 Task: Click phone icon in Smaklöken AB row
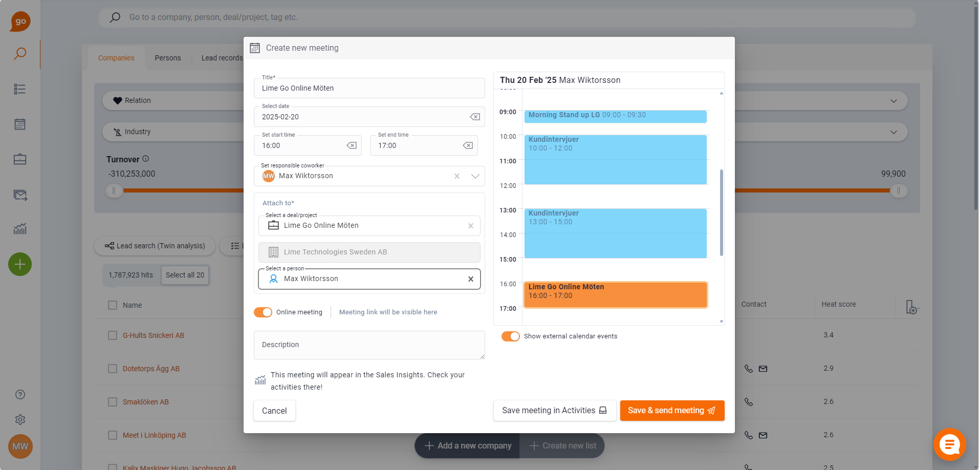click(x=749, y=402)
